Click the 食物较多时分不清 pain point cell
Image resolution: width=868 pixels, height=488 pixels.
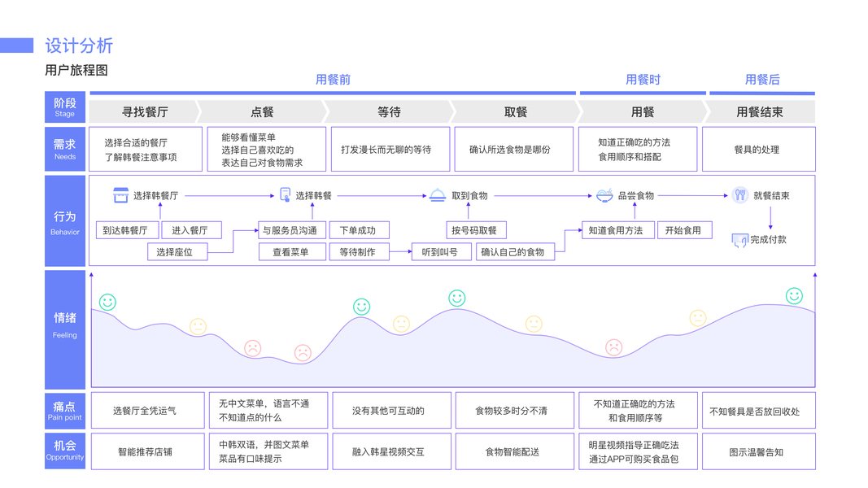515,411
